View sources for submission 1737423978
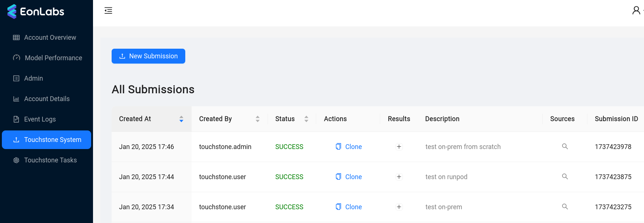The width and height of the screenshot is (644, 223). (x=565, y=146)
